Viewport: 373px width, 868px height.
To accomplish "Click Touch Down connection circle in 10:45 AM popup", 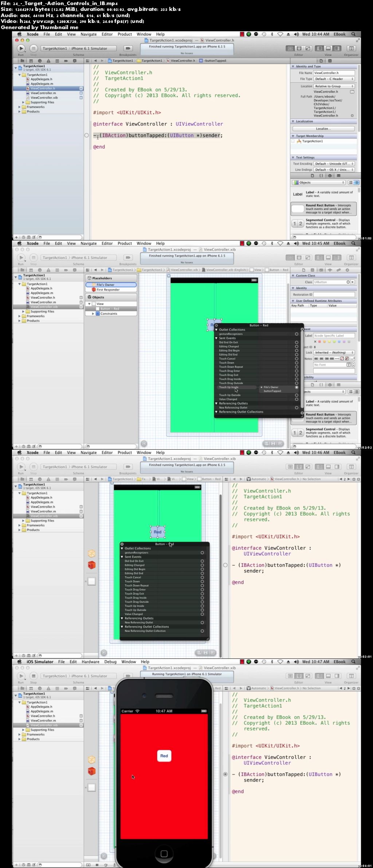I will 297,363.
